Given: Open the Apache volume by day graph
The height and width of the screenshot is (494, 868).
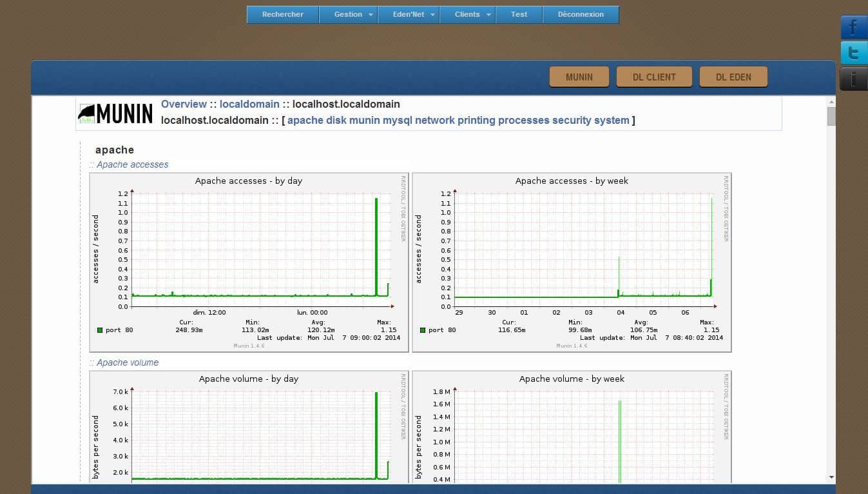Looking at the screenshot, I should 249,427.
